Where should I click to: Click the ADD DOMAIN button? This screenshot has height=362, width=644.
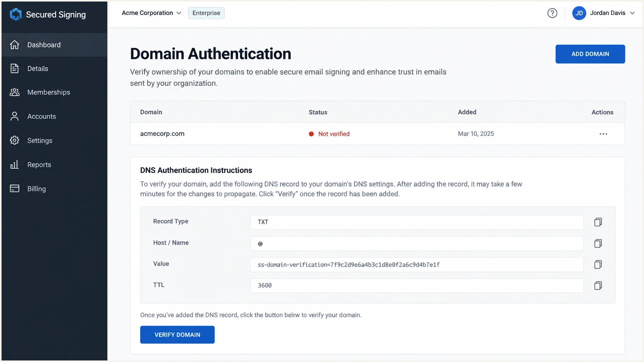[x=590, y=54]
